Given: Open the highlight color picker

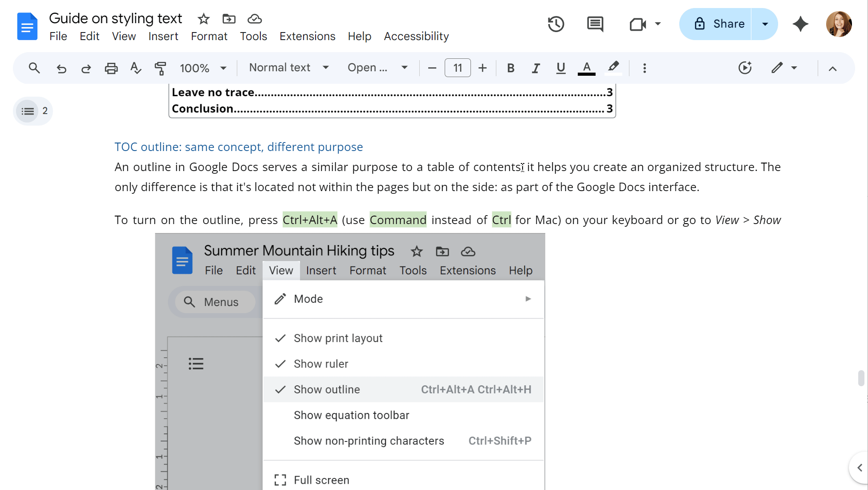Looking at the screenshot, I should point(613,68).
